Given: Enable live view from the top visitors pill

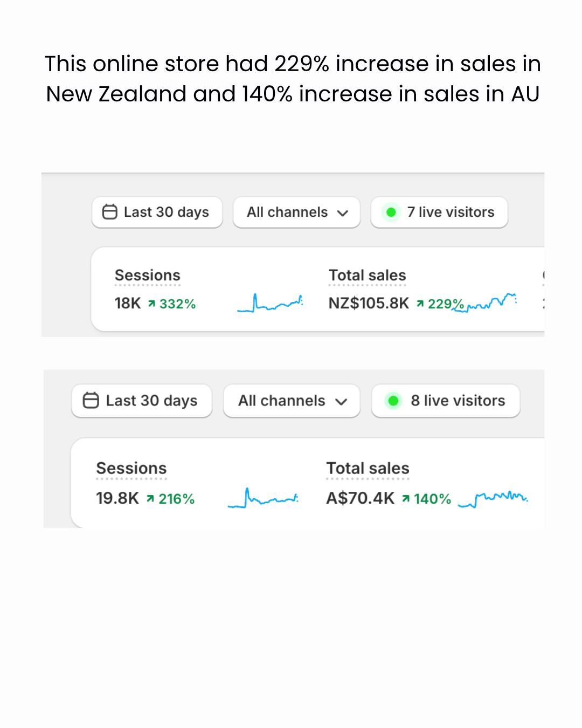Looking at the screenshot, I should (438, 212).
